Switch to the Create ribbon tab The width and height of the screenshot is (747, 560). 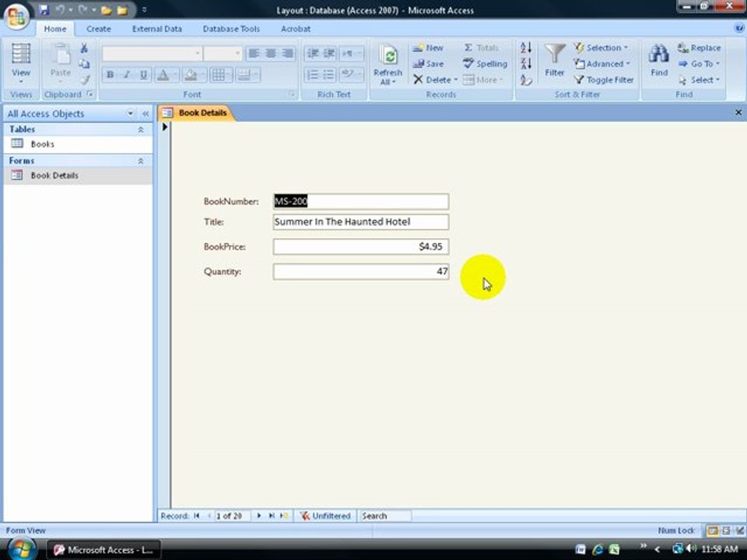[99, 29]
